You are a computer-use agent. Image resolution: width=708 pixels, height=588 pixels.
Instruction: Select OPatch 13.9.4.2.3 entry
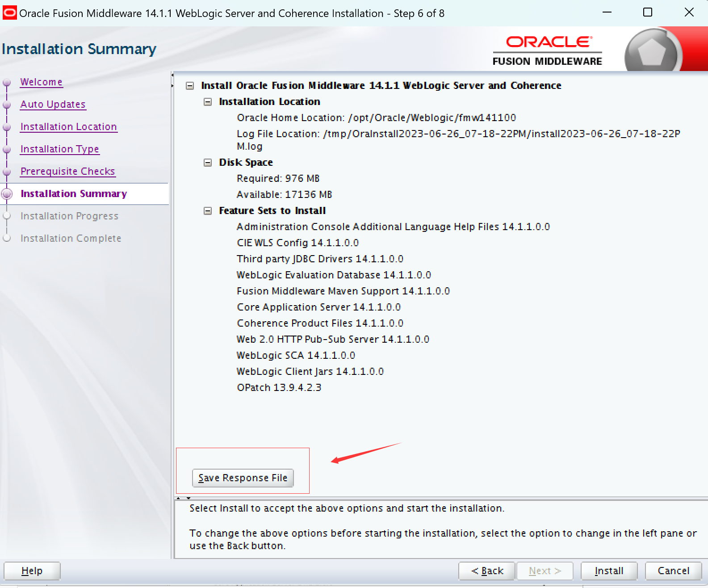(x=279, y=388)
